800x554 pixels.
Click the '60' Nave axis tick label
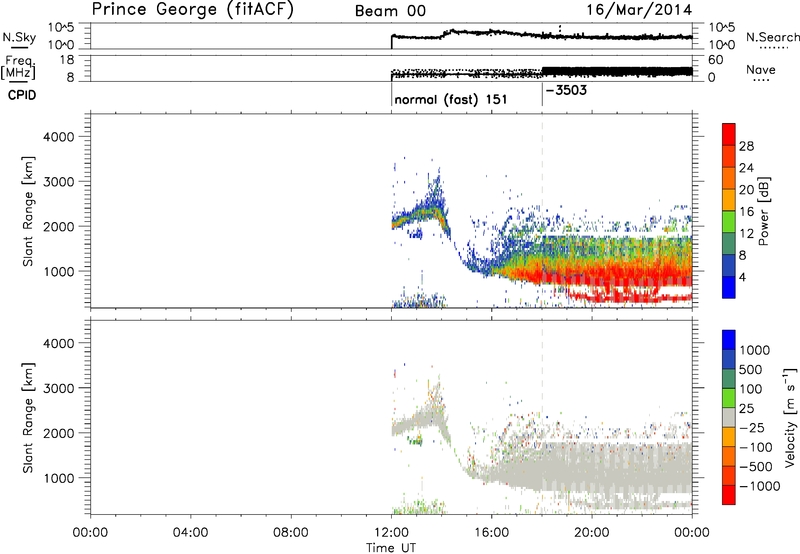click(x=715, y=60)
